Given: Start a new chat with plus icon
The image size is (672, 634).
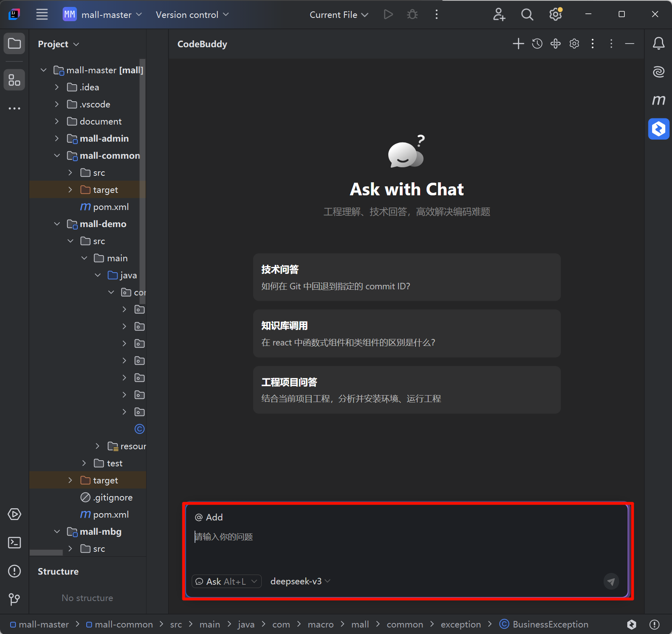Looking at the screenshot, I should click(518, 44).
